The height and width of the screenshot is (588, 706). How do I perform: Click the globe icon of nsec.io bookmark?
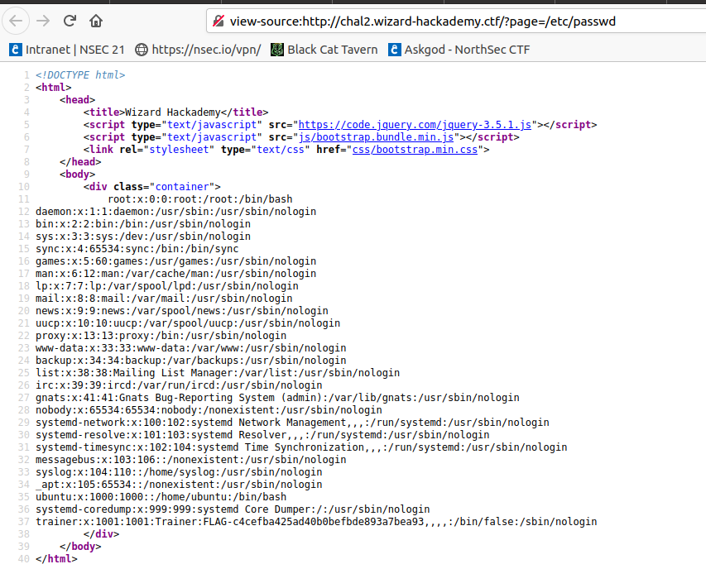click(142, 50)
